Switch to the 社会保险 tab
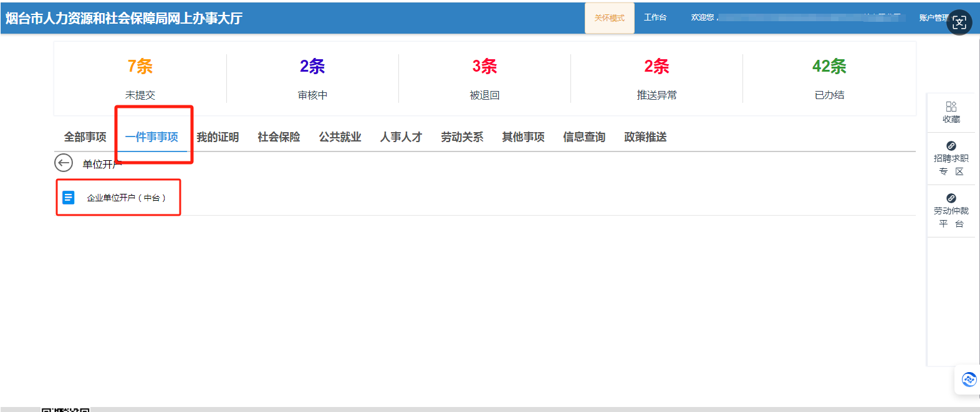The width and height of the screenshot is (980, 412). tap(279, 137)
